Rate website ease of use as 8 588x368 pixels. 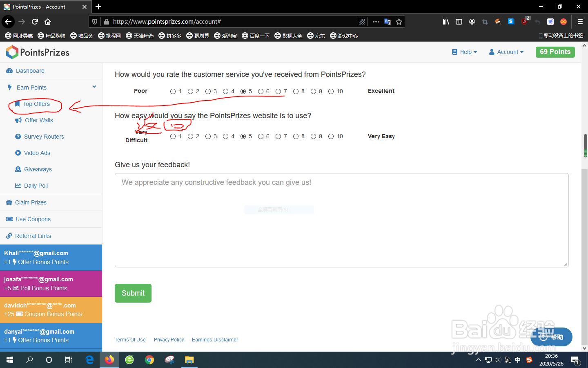tap(296, 136)
